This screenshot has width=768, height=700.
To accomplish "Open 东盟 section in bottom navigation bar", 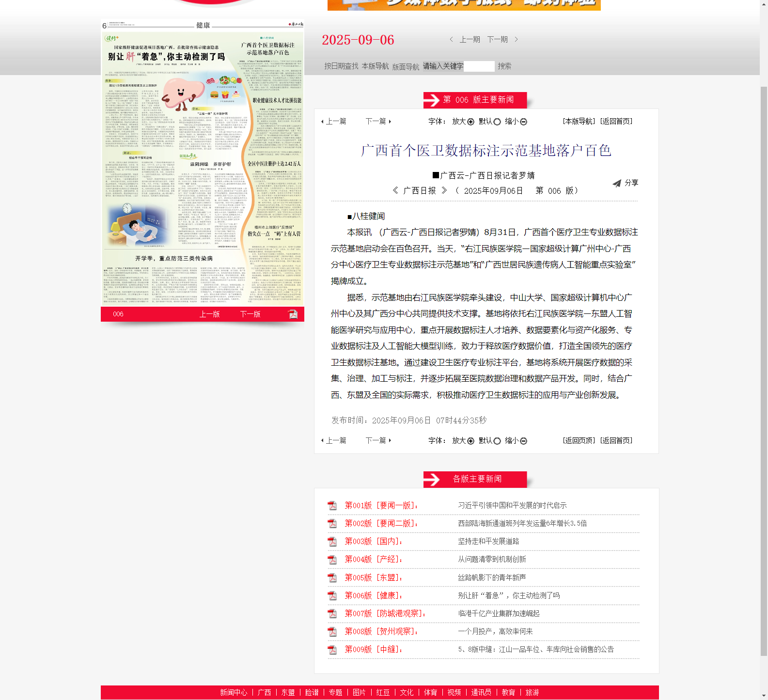I will click(x=288, y=692).
